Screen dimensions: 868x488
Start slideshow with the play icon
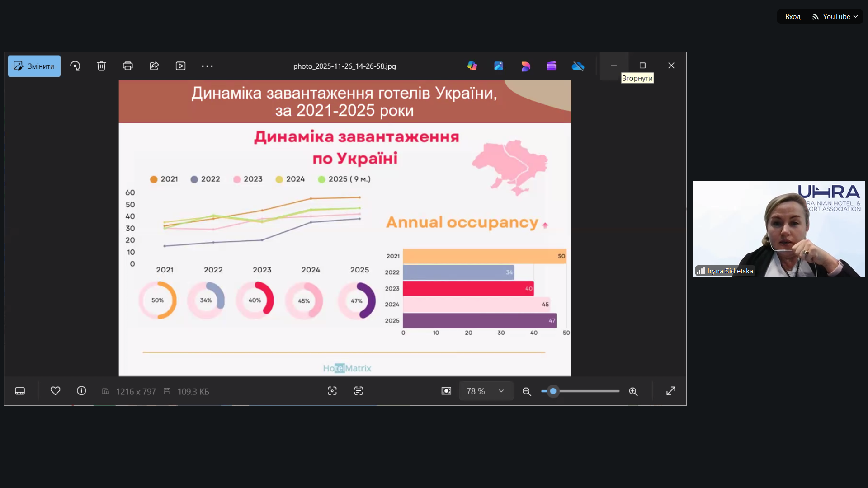[x=180, y=66]
